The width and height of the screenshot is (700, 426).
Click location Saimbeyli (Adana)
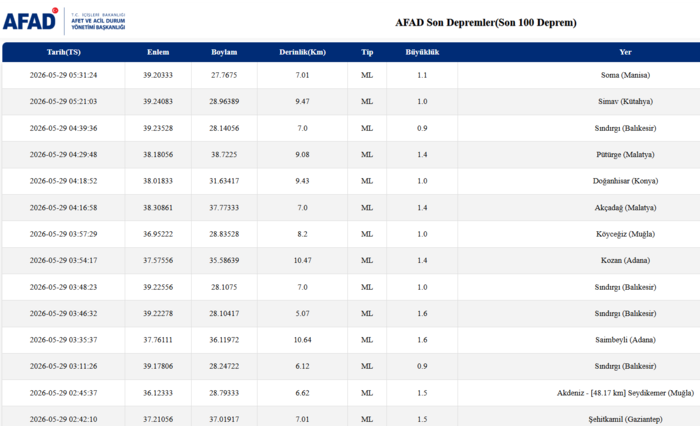pyautogui.click(x=625, y=340)
